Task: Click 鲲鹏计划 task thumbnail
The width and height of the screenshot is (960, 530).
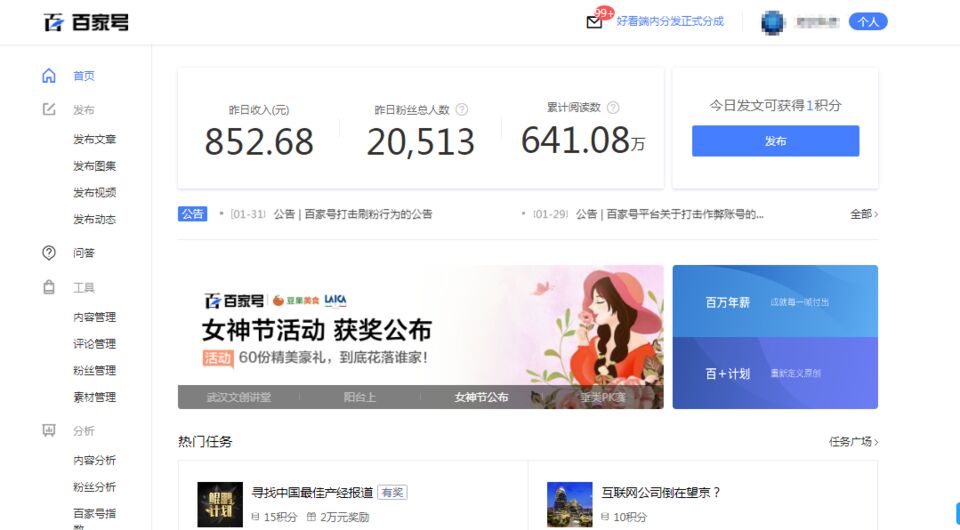Action: click(x=220, y=504)
